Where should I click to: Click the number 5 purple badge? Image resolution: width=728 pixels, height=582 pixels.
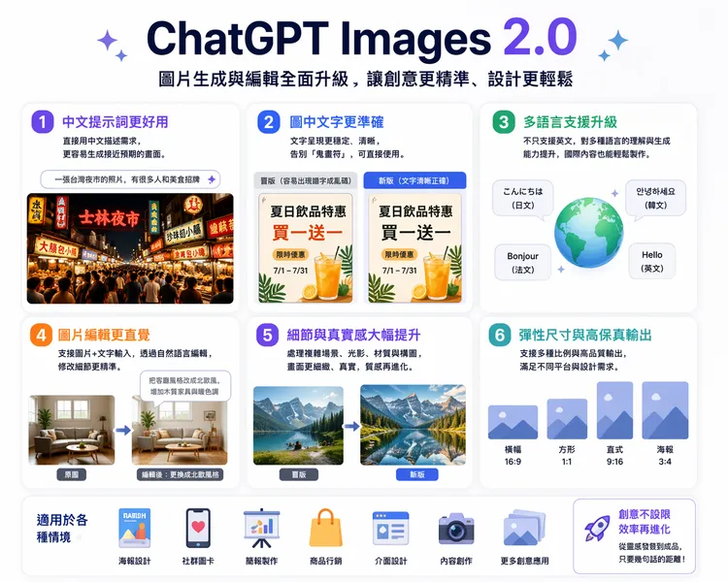267,335
